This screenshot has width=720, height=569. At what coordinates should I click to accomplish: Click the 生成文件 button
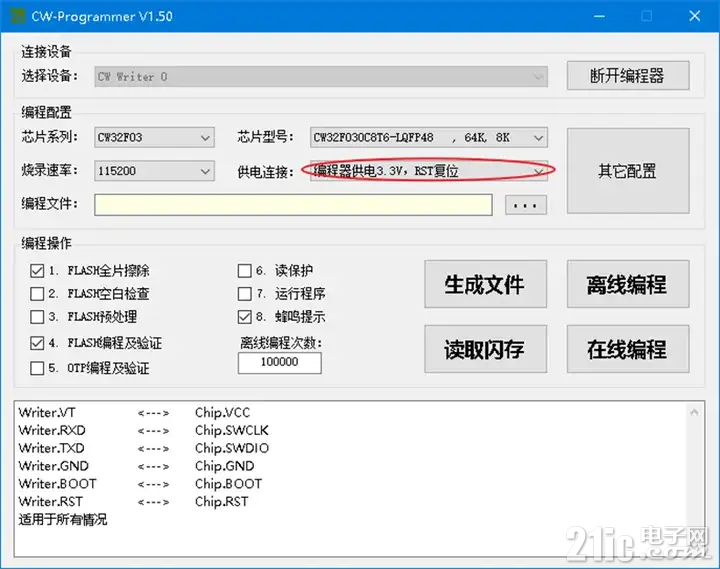point(485,284)
